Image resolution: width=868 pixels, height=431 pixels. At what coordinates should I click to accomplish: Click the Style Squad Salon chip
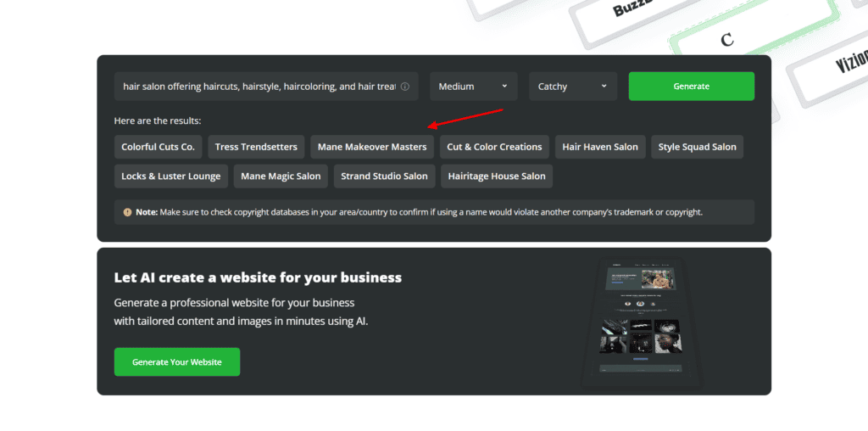(x=697, y=147)
